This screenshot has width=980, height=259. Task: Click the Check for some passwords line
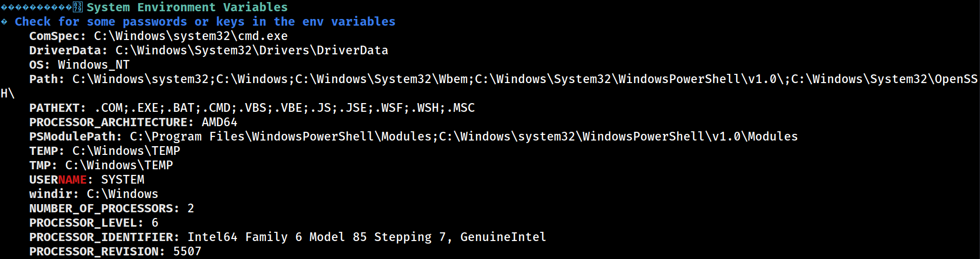pos(205,22)
